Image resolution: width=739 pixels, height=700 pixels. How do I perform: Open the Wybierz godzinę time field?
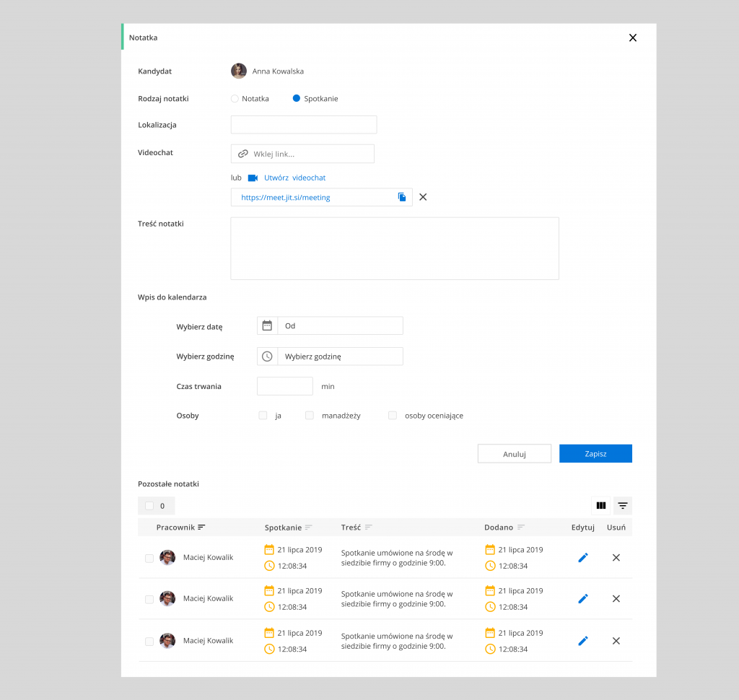tap(341, 356)
